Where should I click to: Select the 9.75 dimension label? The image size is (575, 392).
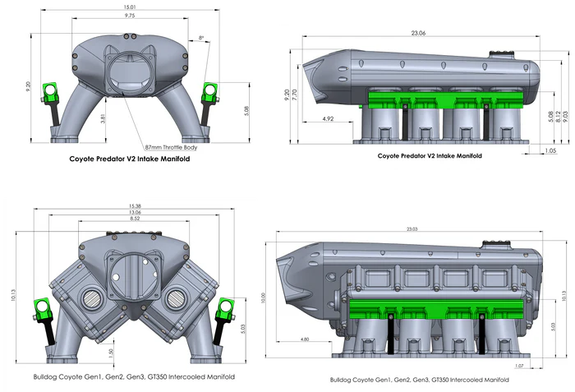[x=130, y=16]
